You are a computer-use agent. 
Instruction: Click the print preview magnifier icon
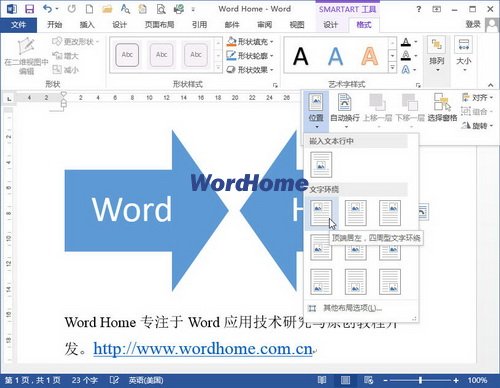161,9
